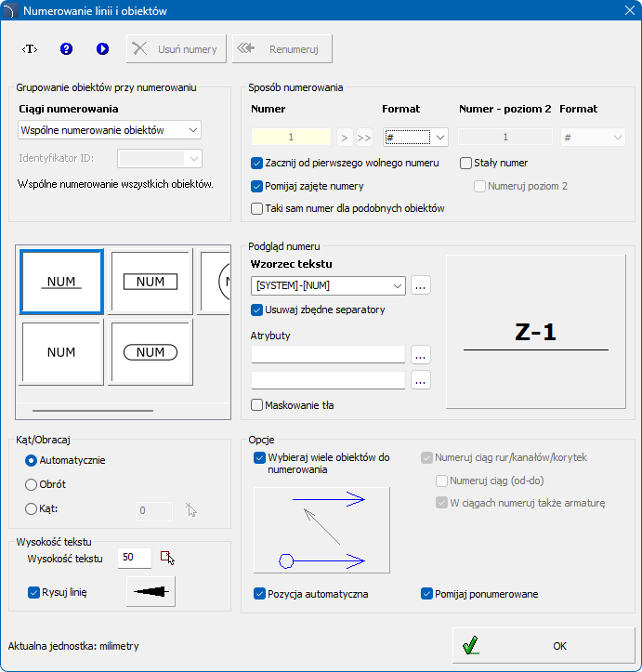This screenshot has height=672, width=642.
Task: Pick text height from drawing icon
Action: click(167, 558)
